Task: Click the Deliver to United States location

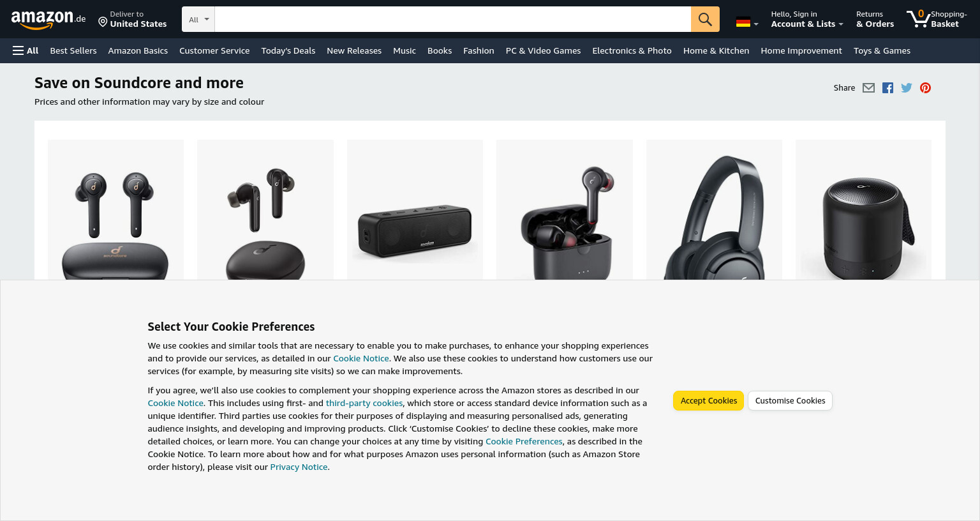Action: (133, 19)
